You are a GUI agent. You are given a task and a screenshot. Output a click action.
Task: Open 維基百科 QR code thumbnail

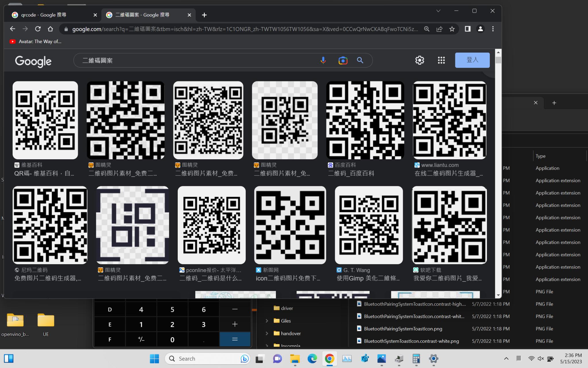tap(45, 120)
